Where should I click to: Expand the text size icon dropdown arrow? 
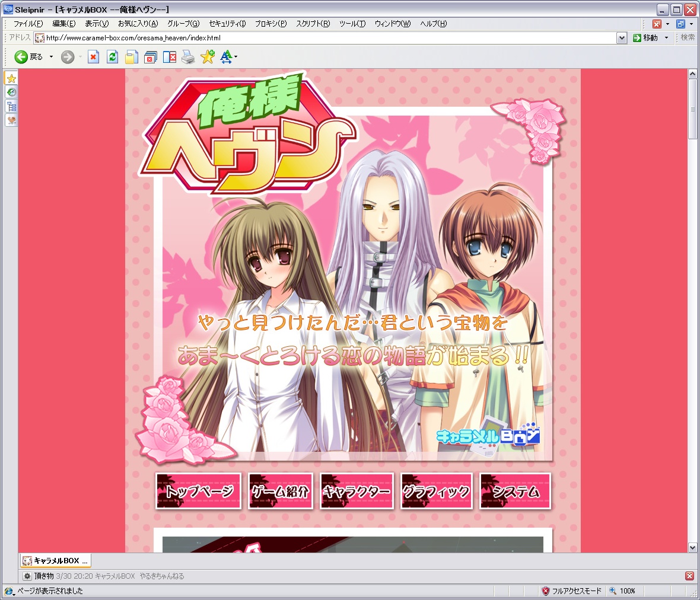(x=236, y=57)
